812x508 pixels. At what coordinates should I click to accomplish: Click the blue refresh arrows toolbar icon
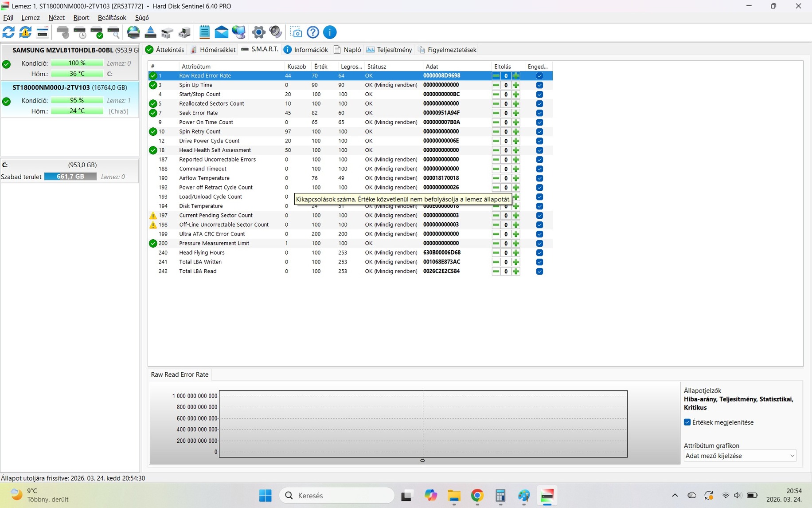[x=8, y=32]
